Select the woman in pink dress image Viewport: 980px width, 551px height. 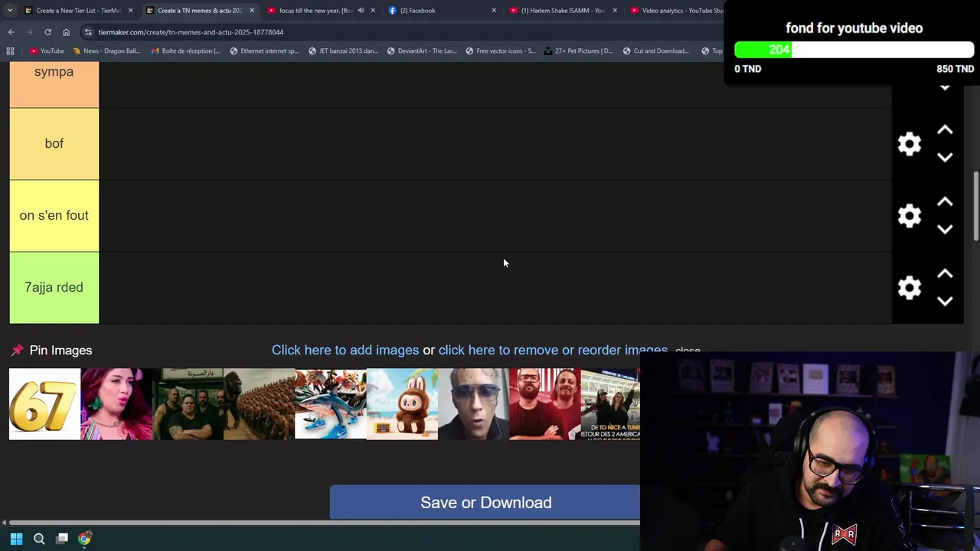(116, 404)
